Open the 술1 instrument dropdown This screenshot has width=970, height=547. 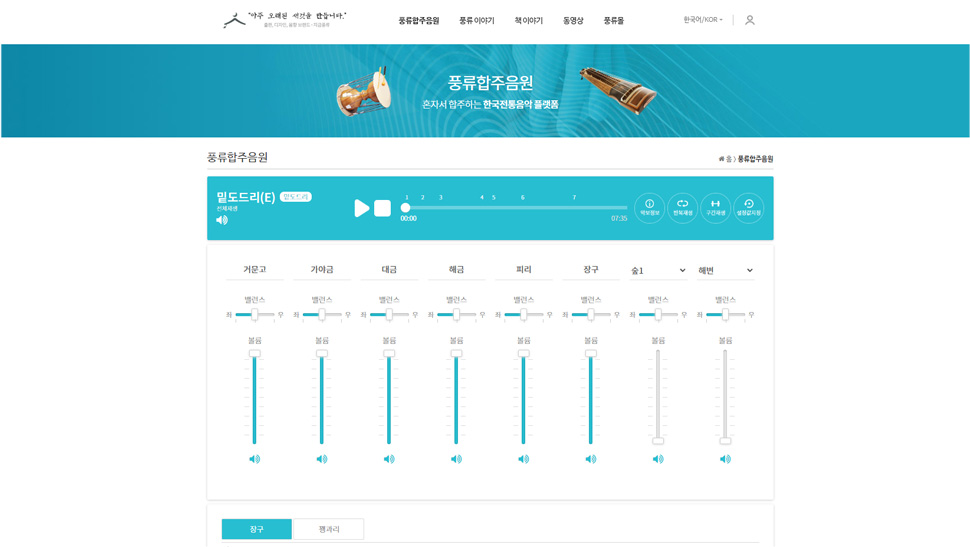(658, 270)
